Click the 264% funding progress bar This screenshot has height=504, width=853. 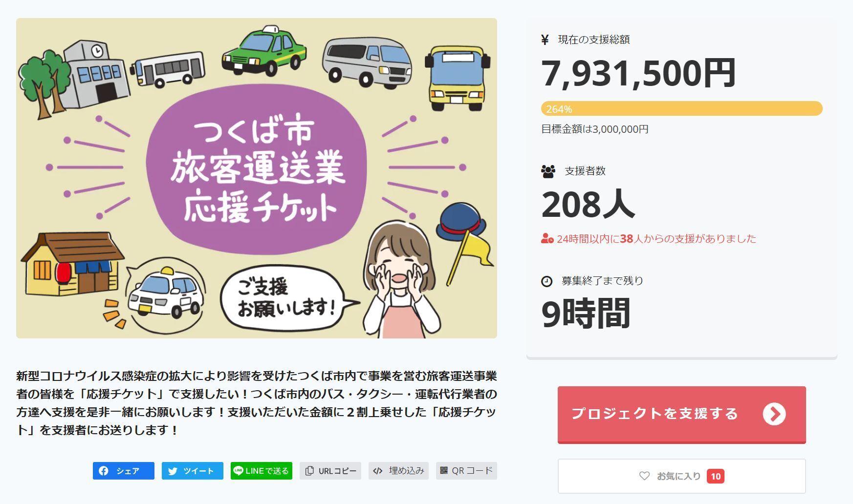[x=681, y=108]
